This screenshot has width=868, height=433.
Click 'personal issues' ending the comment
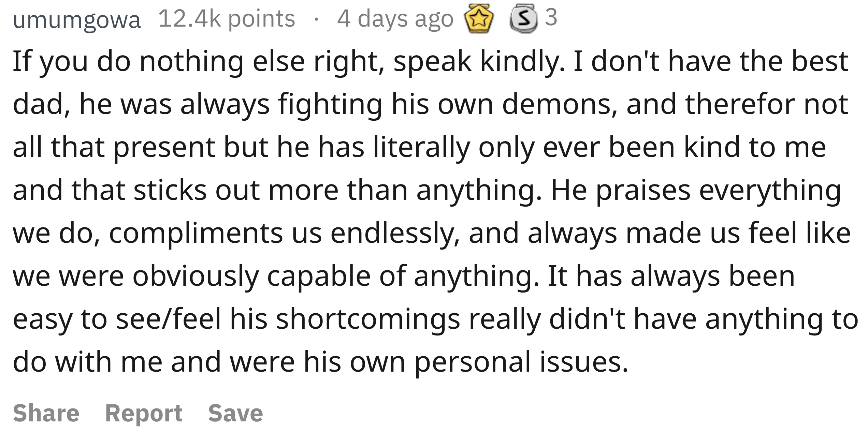click(521, 363)
